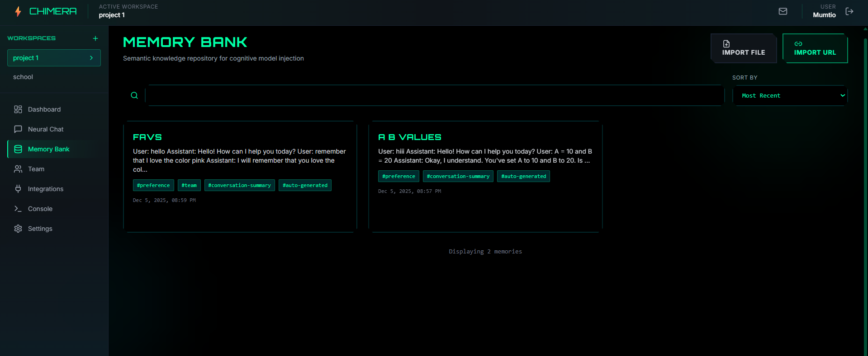Image resolution: width=868 pixels, height=356 pixels.
Task: Click the logout icon beside Mumtio
Action: coord(849,11)
